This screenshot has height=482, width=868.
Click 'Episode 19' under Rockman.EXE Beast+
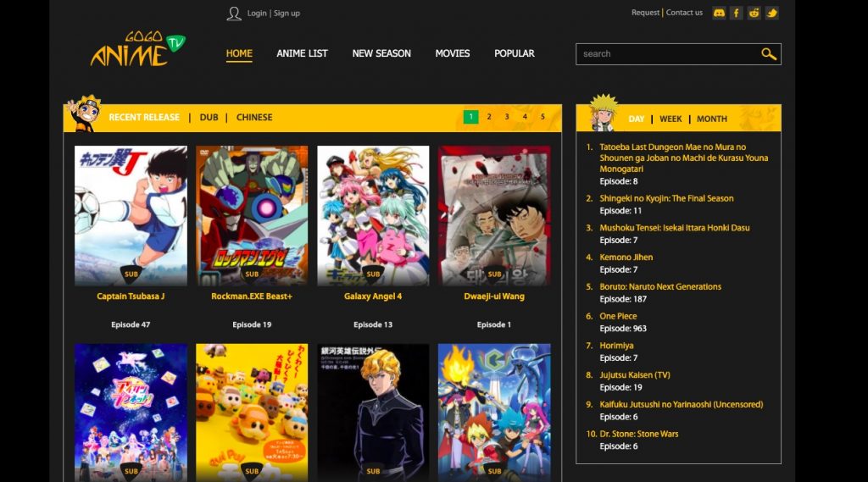point(252,324)
